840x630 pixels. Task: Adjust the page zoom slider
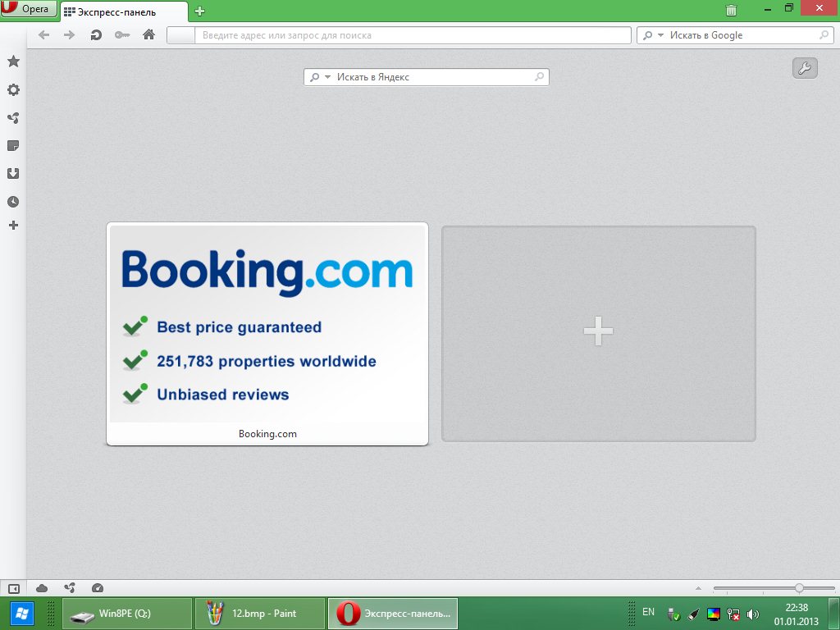(798, 588)
